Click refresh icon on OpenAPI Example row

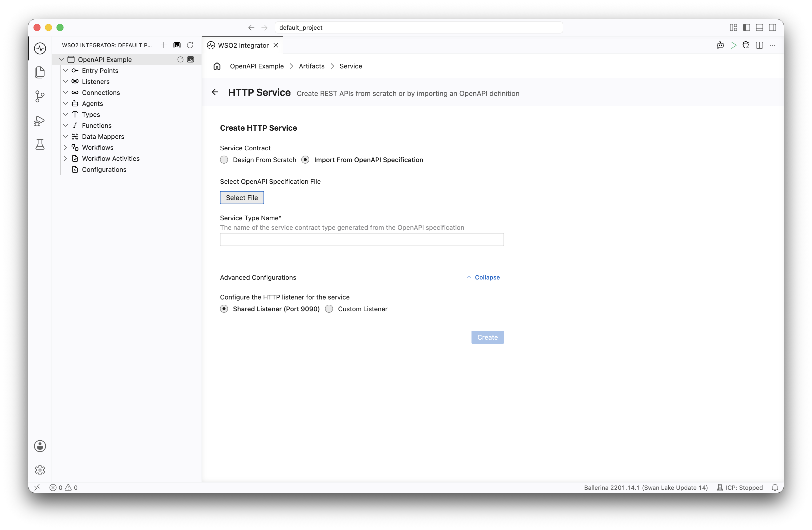point(180,59)
